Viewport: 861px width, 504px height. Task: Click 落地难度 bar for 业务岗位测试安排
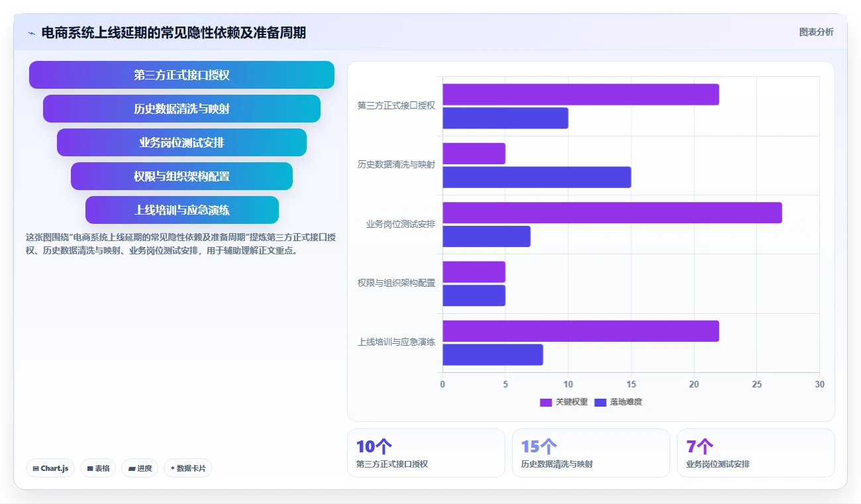click(x=487, y=236)
